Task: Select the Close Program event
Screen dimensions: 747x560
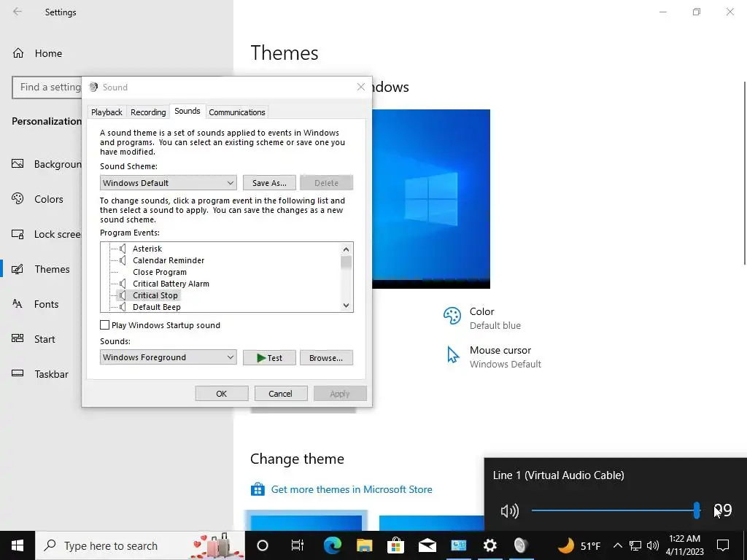Action: point(160,272)
